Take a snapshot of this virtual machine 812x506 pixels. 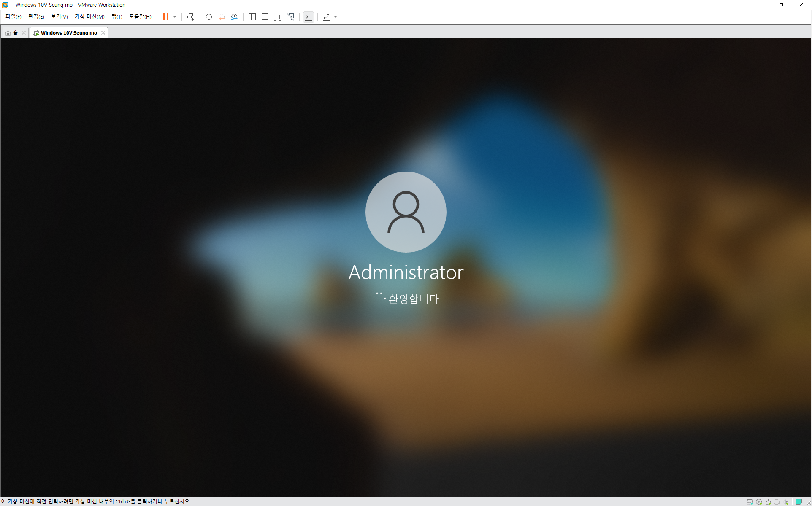click(208, 17)
